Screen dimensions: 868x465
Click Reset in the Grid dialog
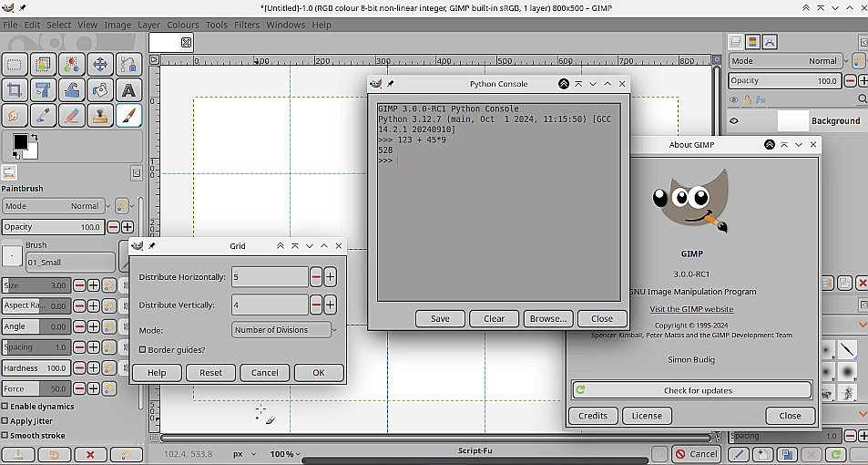[211, 372]
